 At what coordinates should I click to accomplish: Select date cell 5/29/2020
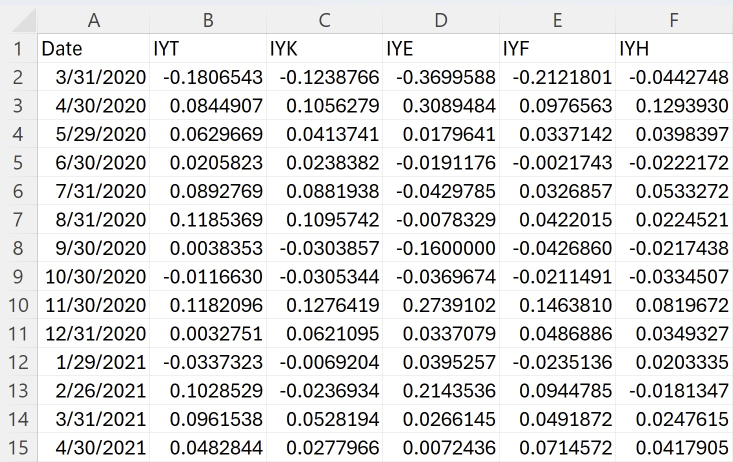(x=93, y=134)
